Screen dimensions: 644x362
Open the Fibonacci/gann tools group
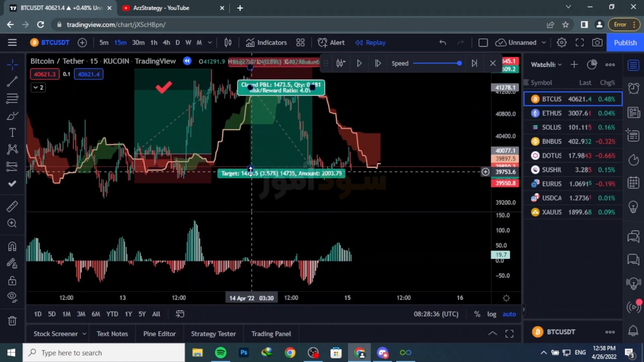coord(12,98)
